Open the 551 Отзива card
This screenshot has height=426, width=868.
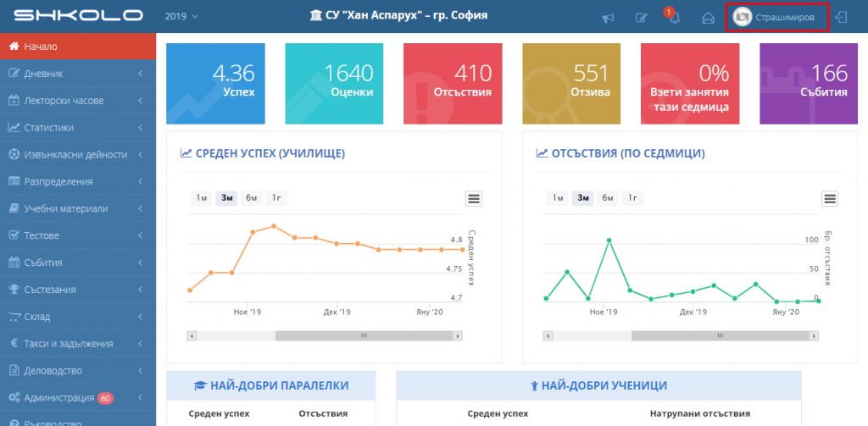click(x=571, y=84)
